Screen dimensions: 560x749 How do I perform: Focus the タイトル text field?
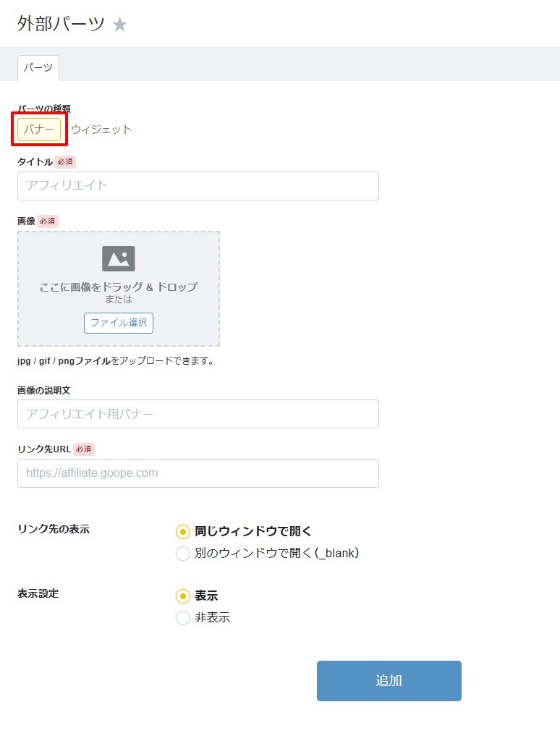click(198, 186)
